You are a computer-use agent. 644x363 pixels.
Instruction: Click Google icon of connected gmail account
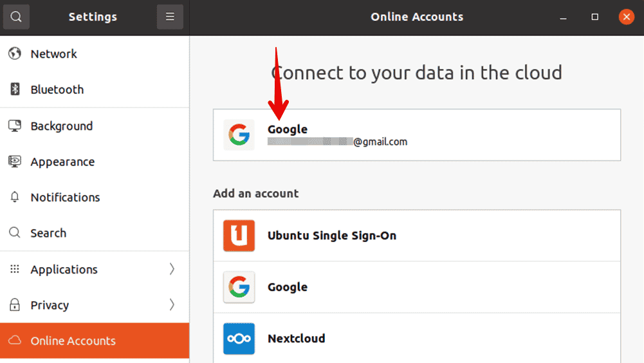click(239, 135)
